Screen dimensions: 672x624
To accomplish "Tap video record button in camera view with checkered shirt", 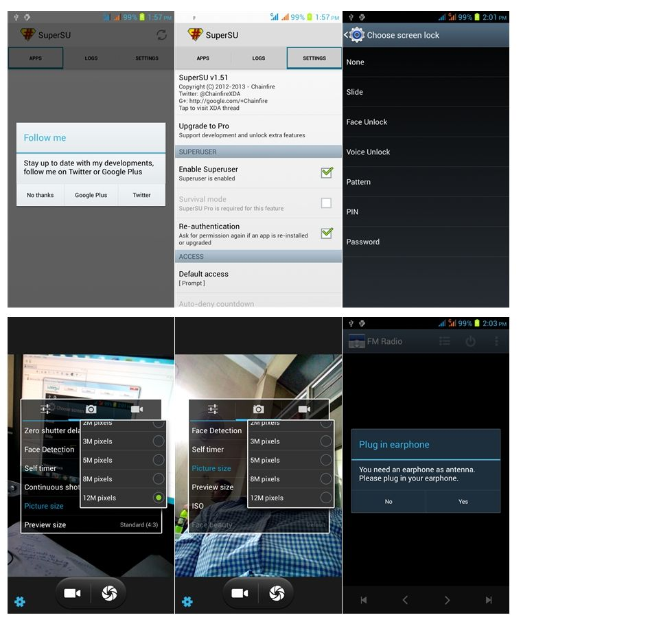I will point(240,593).
